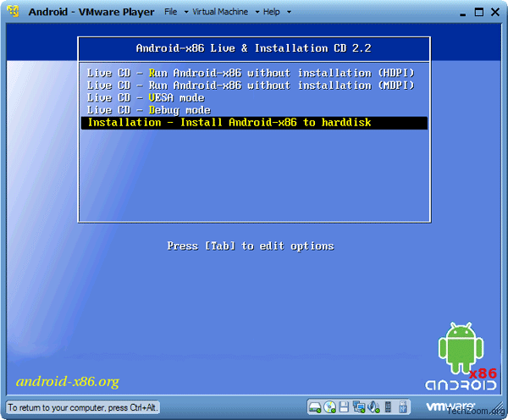Viewport: 508px width, 420px height.
Task: Expand the File menu dropdown arrow
Action: (186, 13)
